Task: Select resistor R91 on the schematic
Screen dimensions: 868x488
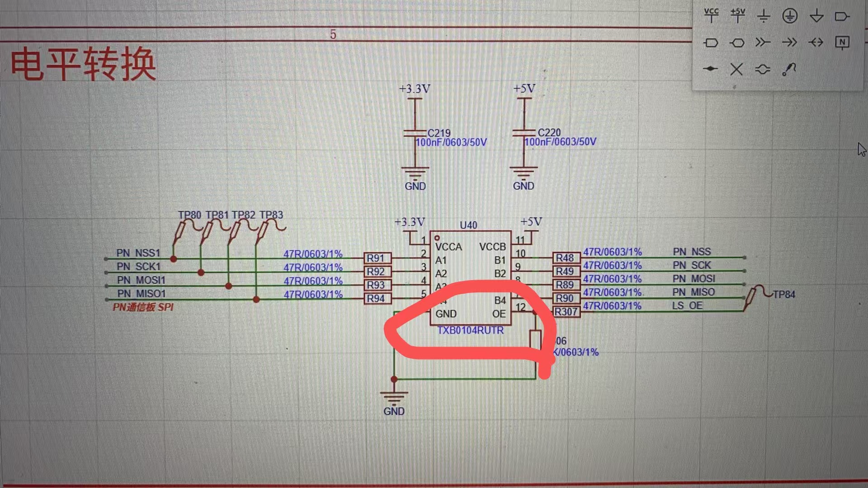Action: pyautogui.click(x=377, y=258)
